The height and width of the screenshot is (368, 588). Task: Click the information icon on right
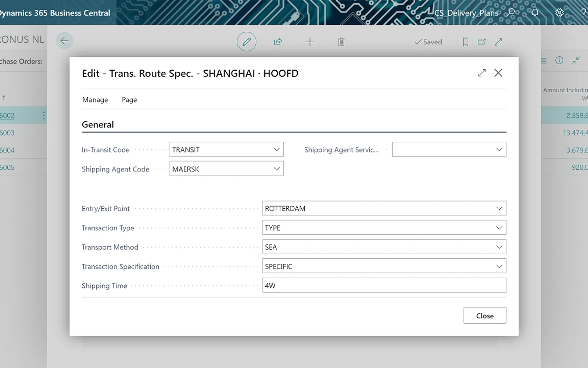click(559, 60)
